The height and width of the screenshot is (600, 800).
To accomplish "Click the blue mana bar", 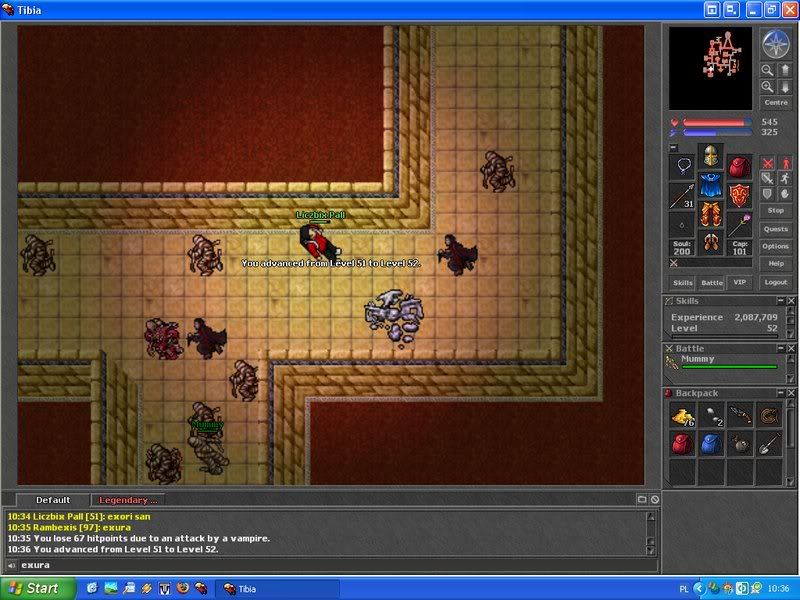I will pyautogui.click(x=717, y=132).
